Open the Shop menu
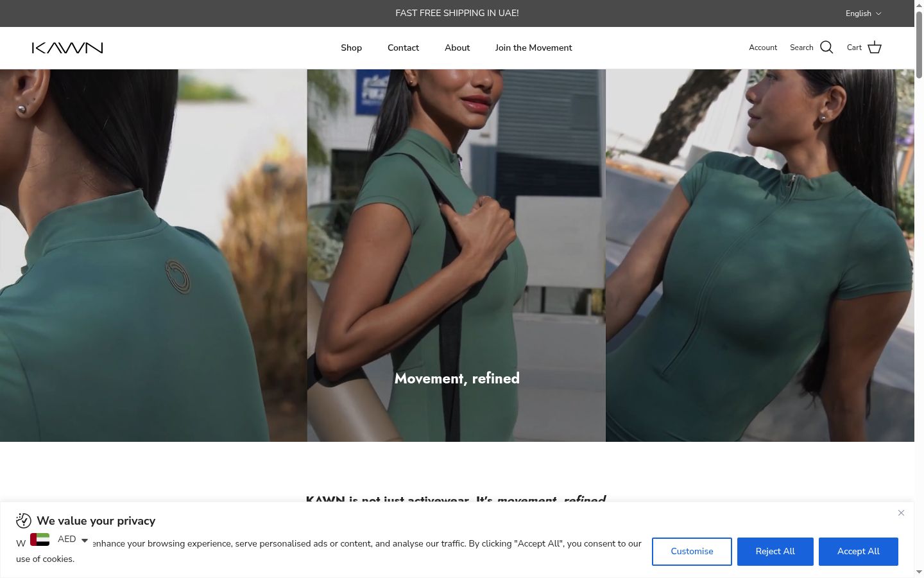The height and width of the screenshot is (578, 924). coord(351,48)
